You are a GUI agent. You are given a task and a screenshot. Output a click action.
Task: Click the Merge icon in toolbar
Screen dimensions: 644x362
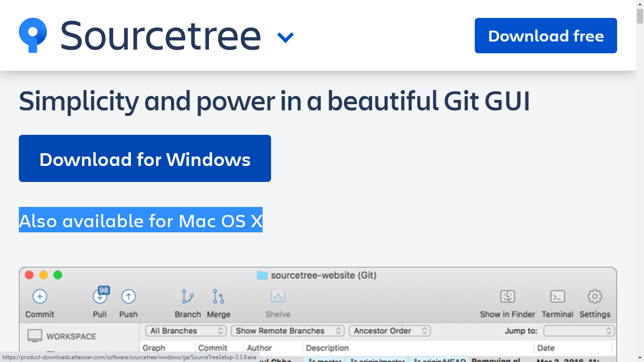(x=218, y=296)
